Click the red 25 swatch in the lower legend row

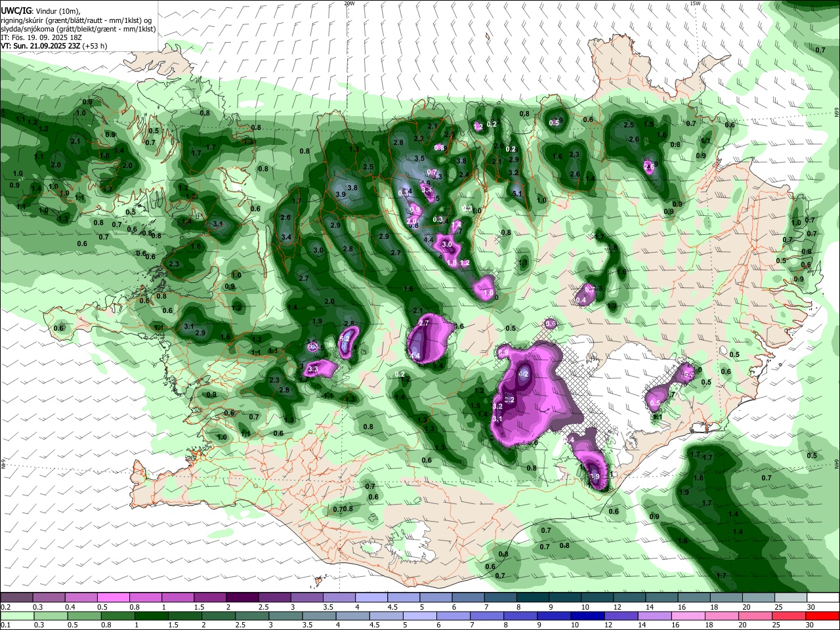click(x=788, y=616)
